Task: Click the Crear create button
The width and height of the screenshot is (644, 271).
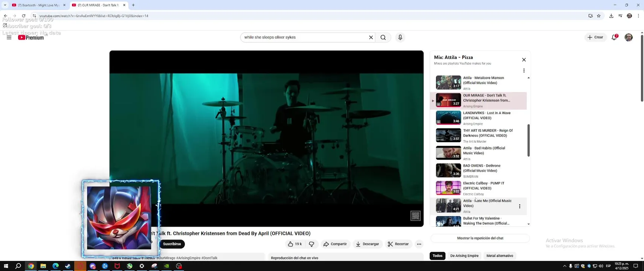Action: pyautogui.click(x=595, y=37)
